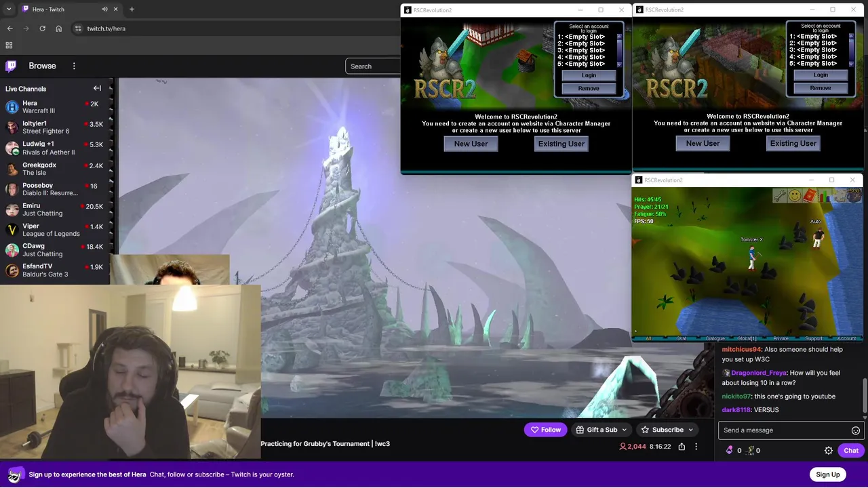Switch to the Global[1] tab in game
This screenshot has width=868, height=488.
pyautogui.click(x=747, y=338)
